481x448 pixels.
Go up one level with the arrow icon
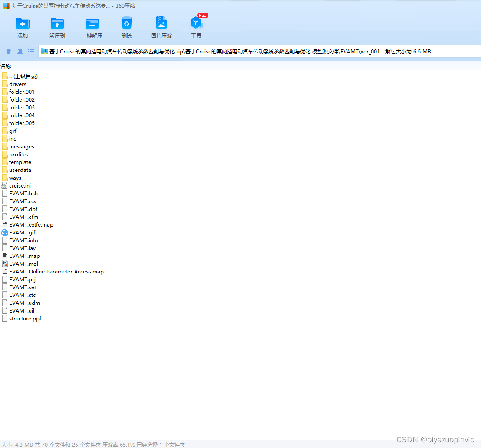9,51
